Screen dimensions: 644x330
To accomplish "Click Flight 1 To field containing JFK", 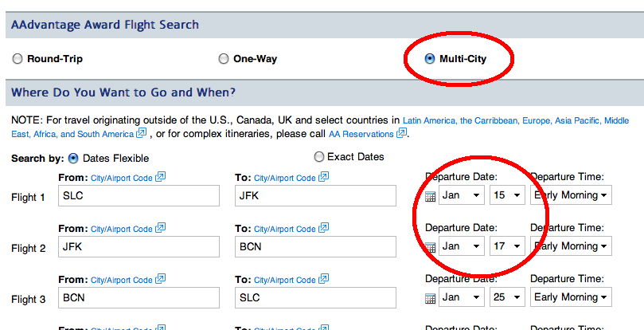I will pos(315,195).
